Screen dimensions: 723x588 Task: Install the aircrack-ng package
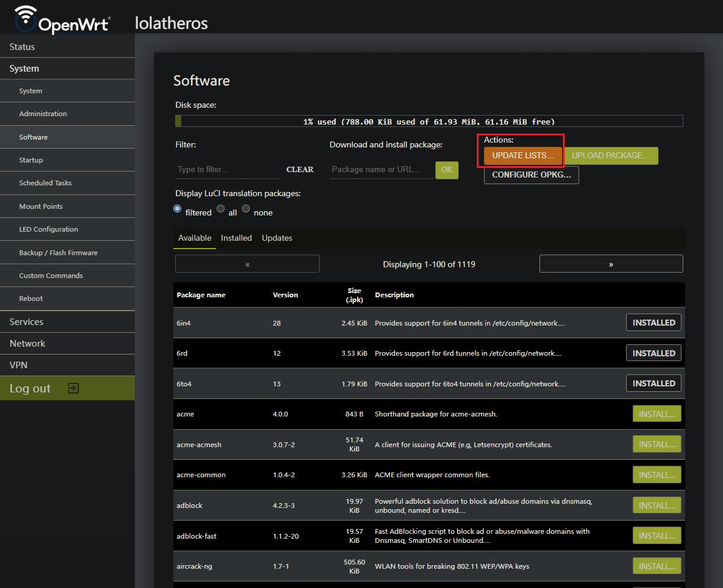coord(657,566)
